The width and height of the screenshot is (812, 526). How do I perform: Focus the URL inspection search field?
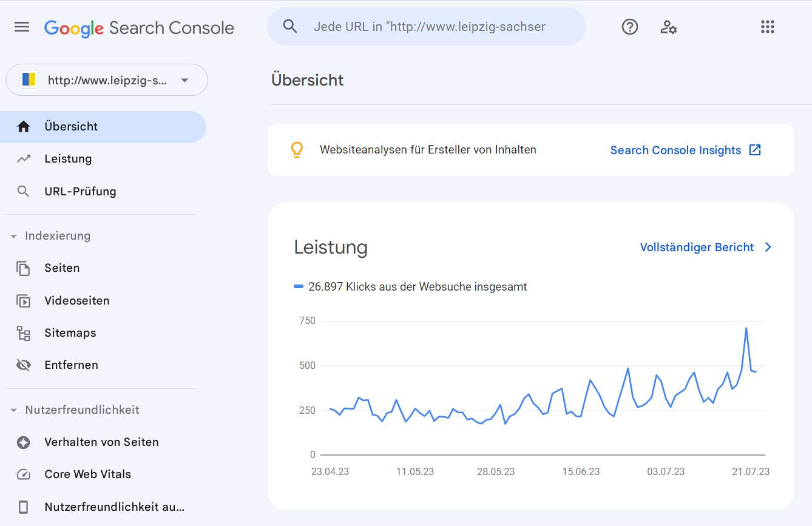click(x=427, y=27)
